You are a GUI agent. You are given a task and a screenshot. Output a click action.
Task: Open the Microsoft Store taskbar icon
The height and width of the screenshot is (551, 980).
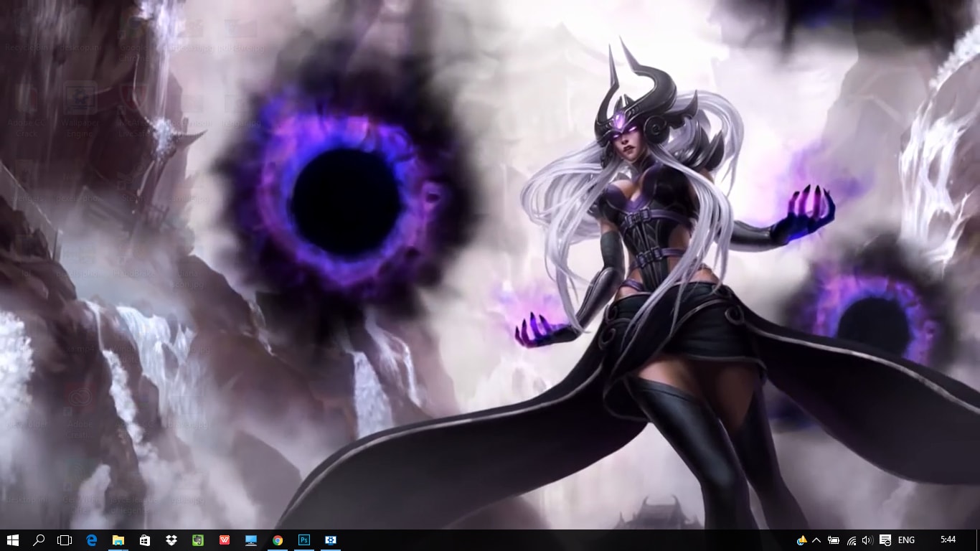tap(145, 540)
